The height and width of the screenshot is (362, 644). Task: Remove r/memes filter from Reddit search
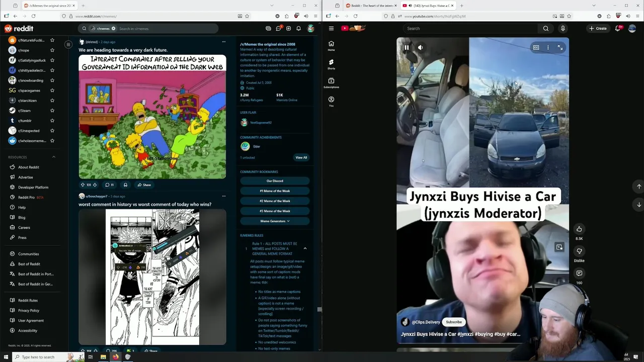click(113, 29)
